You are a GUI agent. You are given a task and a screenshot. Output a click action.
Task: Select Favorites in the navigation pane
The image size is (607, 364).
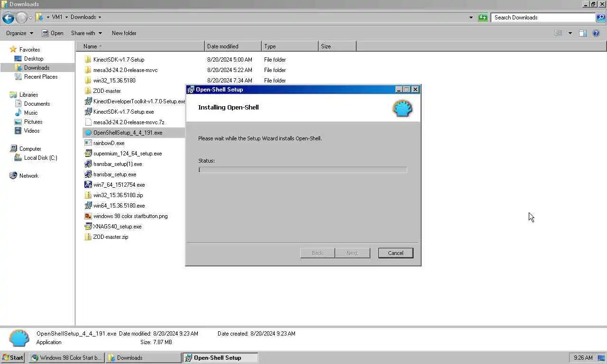29,50
